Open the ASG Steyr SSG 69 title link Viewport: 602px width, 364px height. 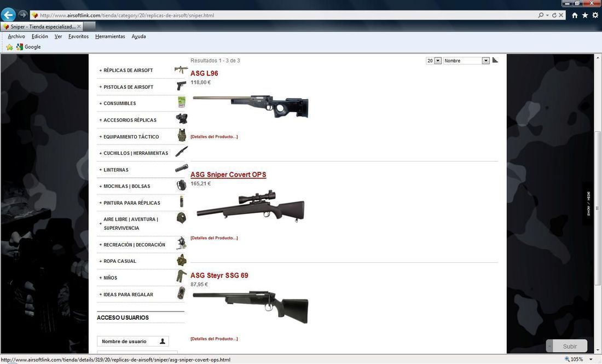(219, 275)
